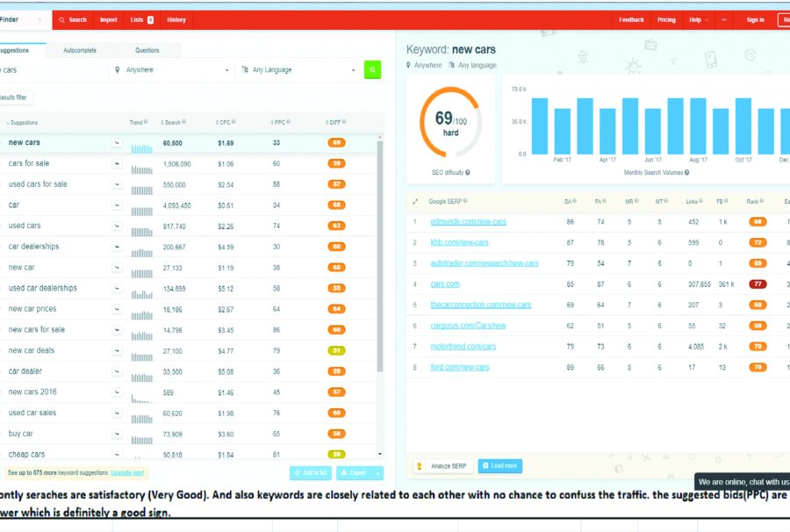Open the Help dropdown menu
Image resolution: width=790 pixels, height=532 pixels.
click(x=699, y=19)
